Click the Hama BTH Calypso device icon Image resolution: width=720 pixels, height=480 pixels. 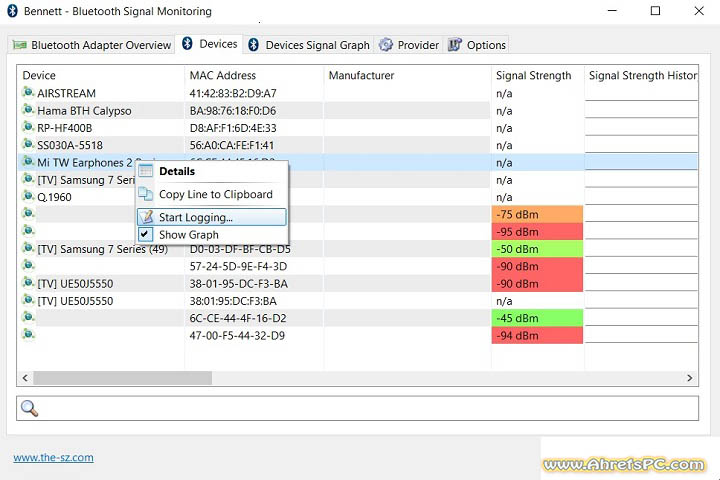pos(28,110)
